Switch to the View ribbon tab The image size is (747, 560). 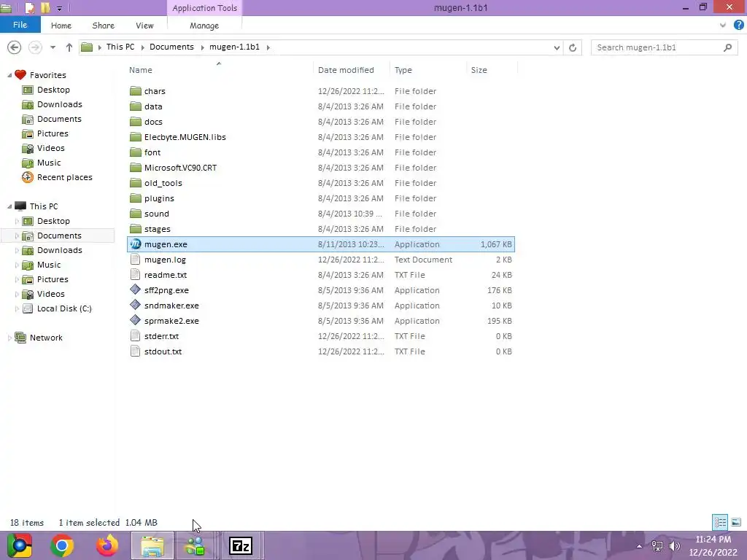[x=144, y=26]
